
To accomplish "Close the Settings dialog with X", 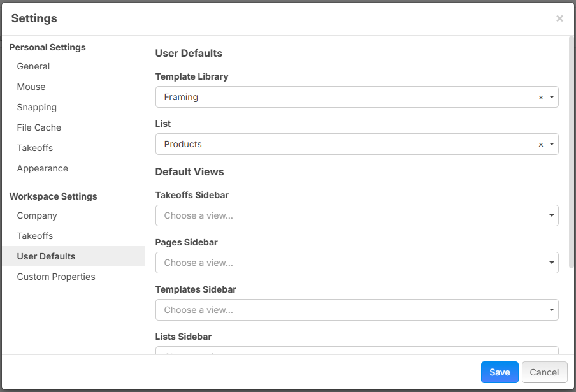I will pyautogui.click(x=559, y=18).
